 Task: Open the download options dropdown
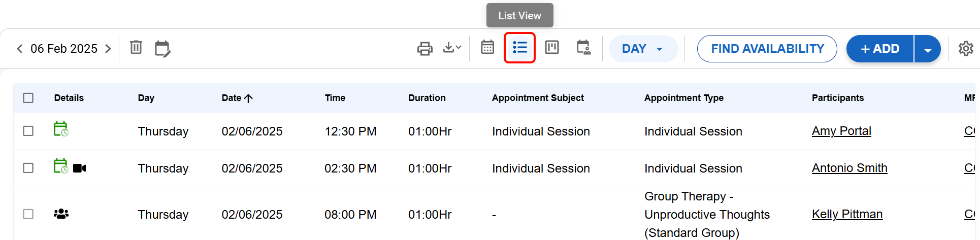click(x=452, y=48)
